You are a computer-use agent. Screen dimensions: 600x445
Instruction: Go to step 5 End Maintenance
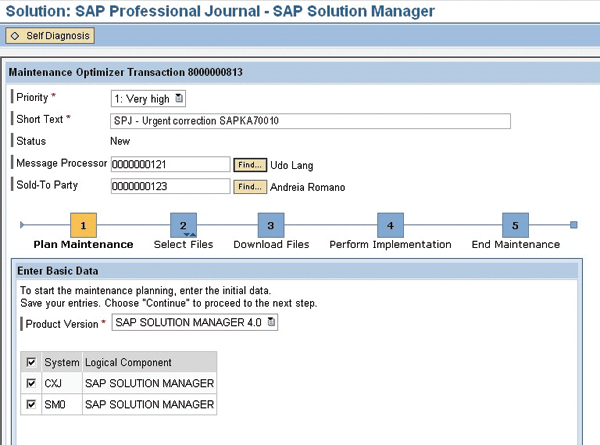[515, 225]
